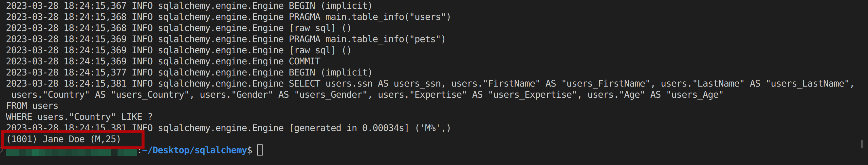Click the "users_Age" alias text
868x165 pixels.
tap(694, 94)
